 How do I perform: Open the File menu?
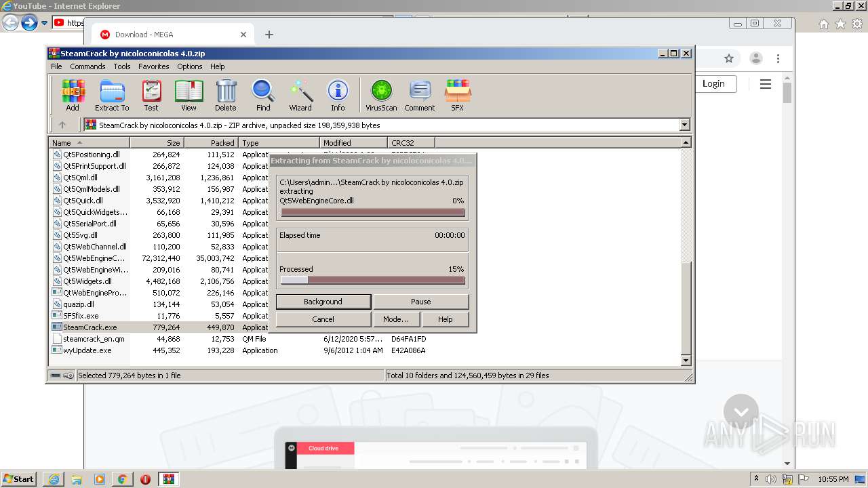click(x=56, y=66)
